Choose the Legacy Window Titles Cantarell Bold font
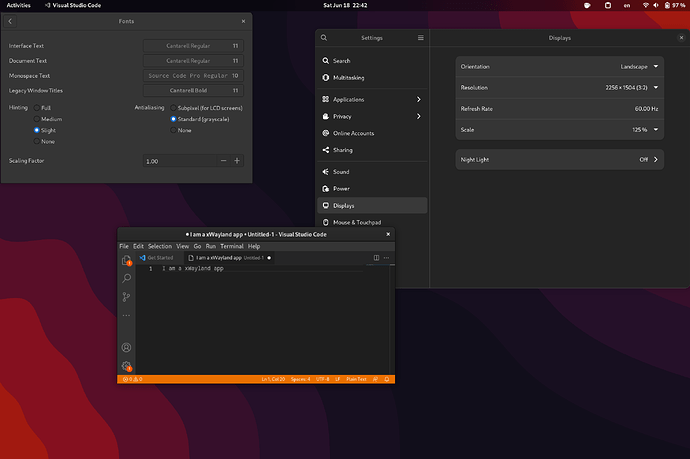Image resolution: width=690 pixels, height=459 pixels. pos(193,91)
